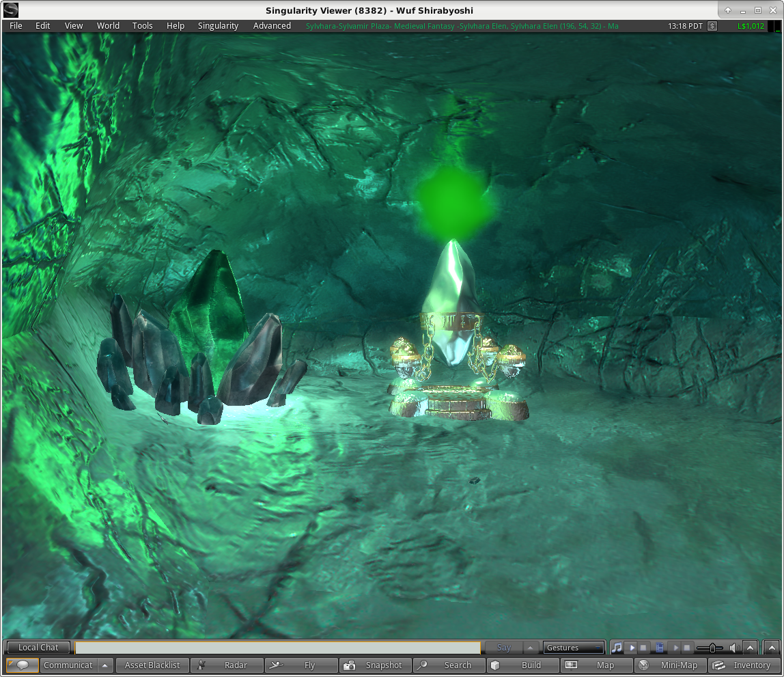This screenshot has height=677, width=784.
Task: Click the glowing green orb above the crystal
Action: pyautogui.click(x=454, y=202)
